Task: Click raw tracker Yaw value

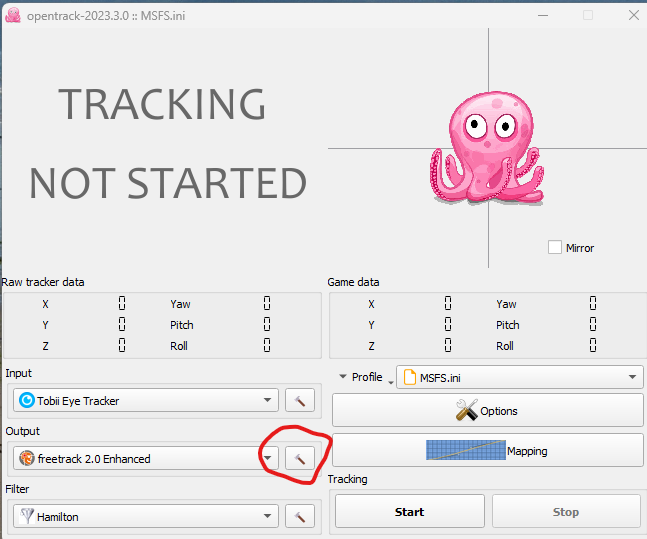Action: pyautogui.click(x=267, y=303)
